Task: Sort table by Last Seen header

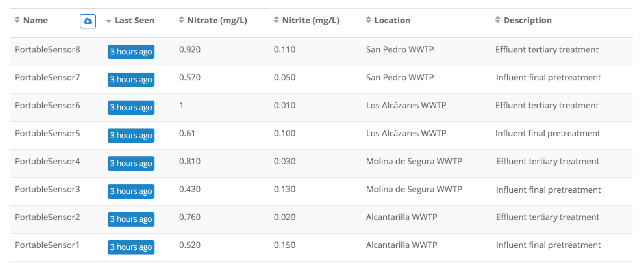Action: click(134, 20)
